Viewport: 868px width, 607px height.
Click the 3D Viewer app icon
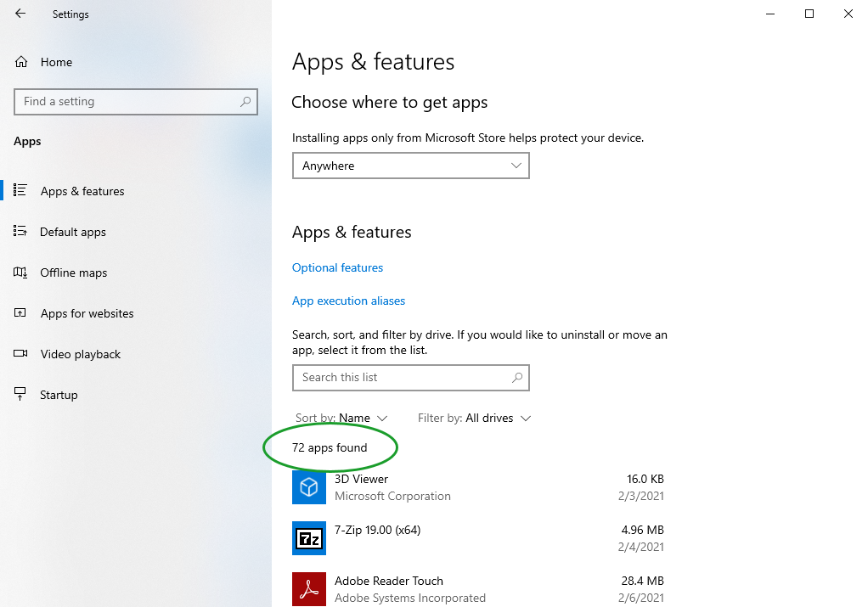tap(309, 486)
